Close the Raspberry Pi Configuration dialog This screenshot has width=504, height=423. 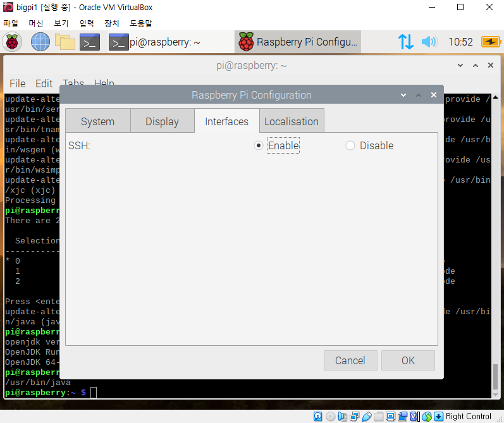[434, 95]
